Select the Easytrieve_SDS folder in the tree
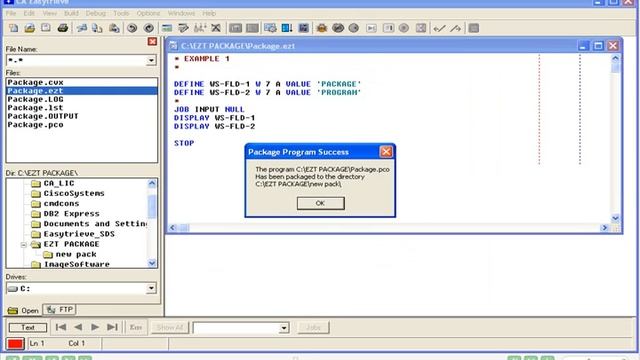This screenshot has height=360, width=640. [73, 234]
